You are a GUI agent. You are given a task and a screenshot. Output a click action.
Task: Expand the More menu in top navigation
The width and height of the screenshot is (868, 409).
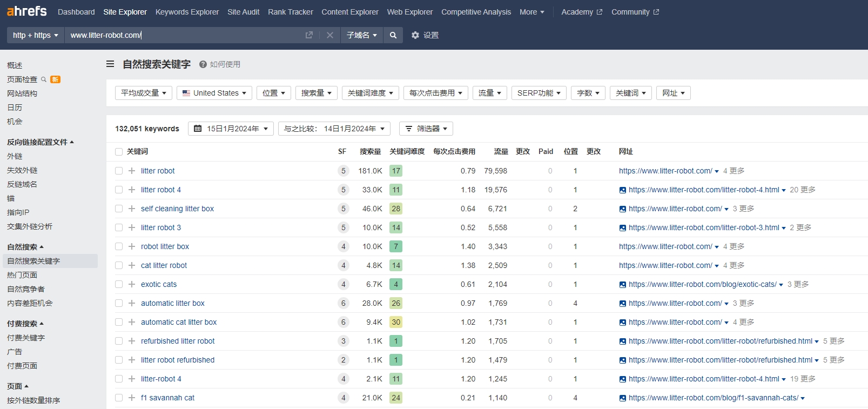click(532, 12)
